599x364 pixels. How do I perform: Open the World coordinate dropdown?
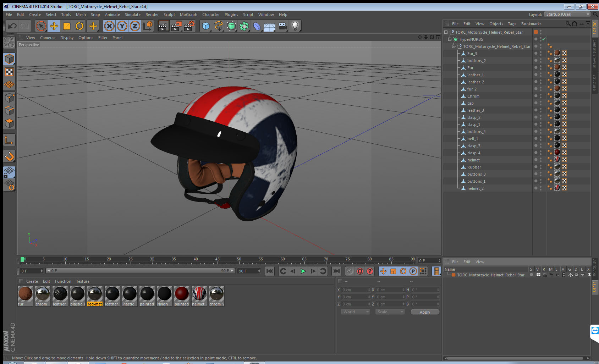(x=356, y=312)
